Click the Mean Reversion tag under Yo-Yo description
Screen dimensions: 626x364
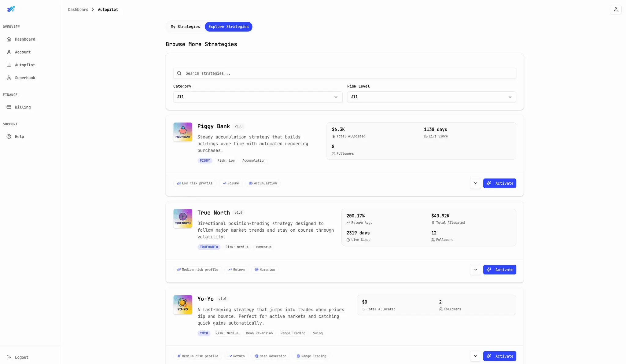pyautogui.click(x=259, y=333)
